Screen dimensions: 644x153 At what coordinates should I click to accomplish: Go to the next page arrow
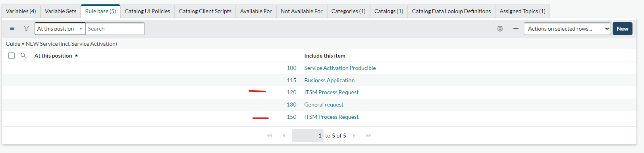[354, 136]
